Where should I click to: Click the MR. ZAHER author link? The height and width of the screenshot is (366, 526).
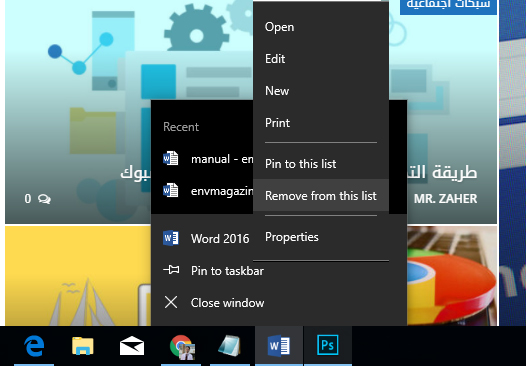tap(445, 199)
